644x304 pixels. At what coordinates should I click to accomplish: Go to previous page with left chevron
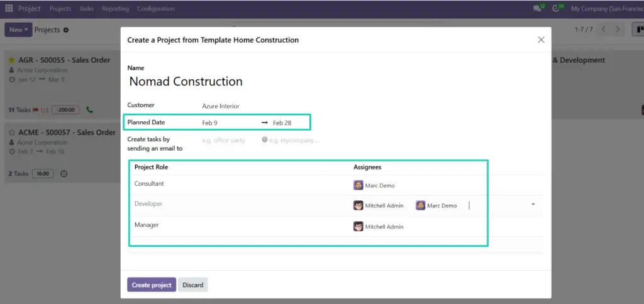tap(603, 30)
